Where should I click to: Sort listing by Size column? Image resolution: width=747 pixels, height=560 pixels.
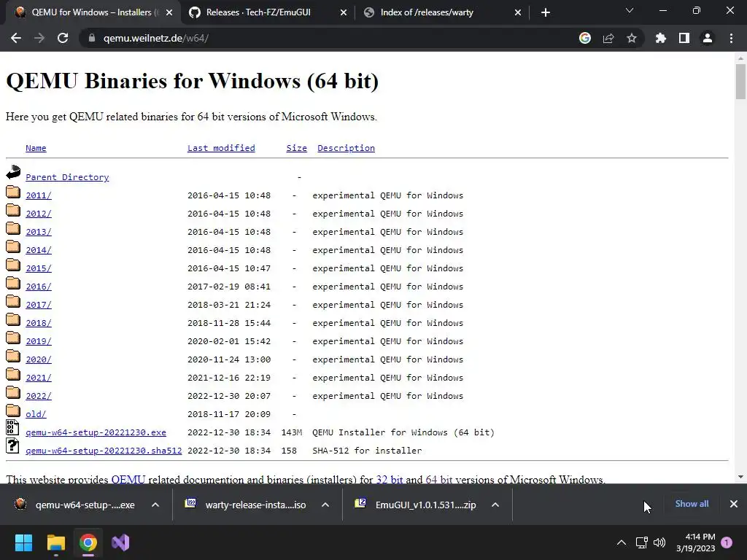tap(296, 148)
